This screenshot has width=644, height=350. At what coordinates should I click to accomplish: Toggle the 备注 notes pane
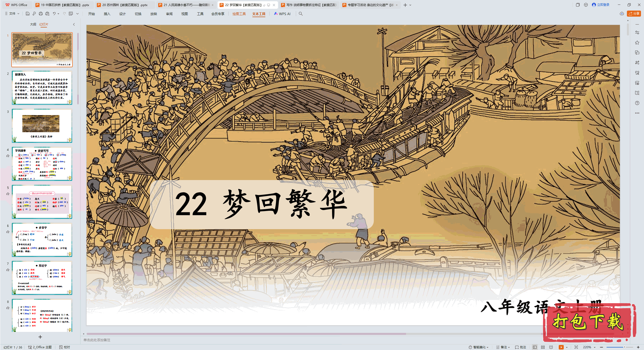click(x=503, y=347)
